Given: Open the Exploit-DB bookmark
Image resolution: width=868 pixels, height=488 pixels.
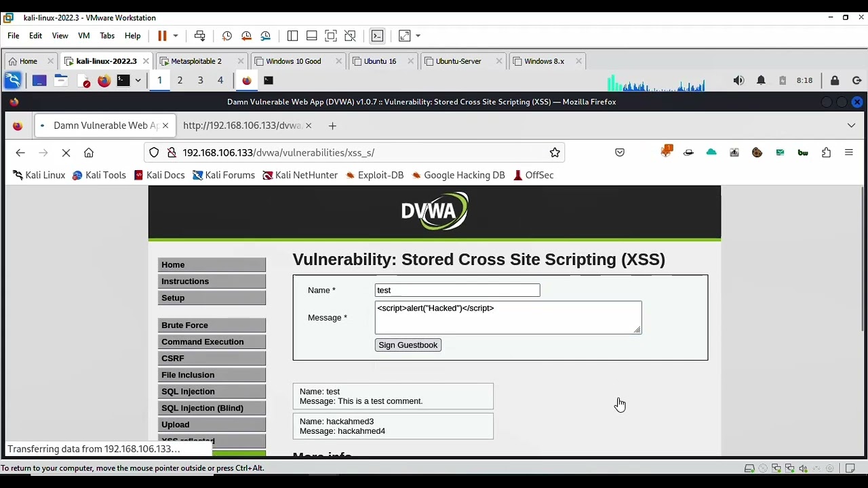Looking at the screenshot, I should [x=374, y=175].
